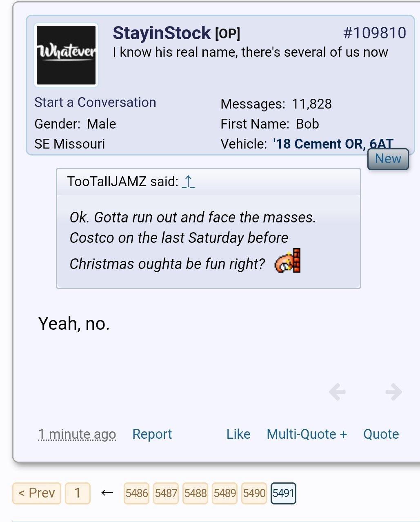Open the '18 Cement OR, 6AT vehicle link

333,144
